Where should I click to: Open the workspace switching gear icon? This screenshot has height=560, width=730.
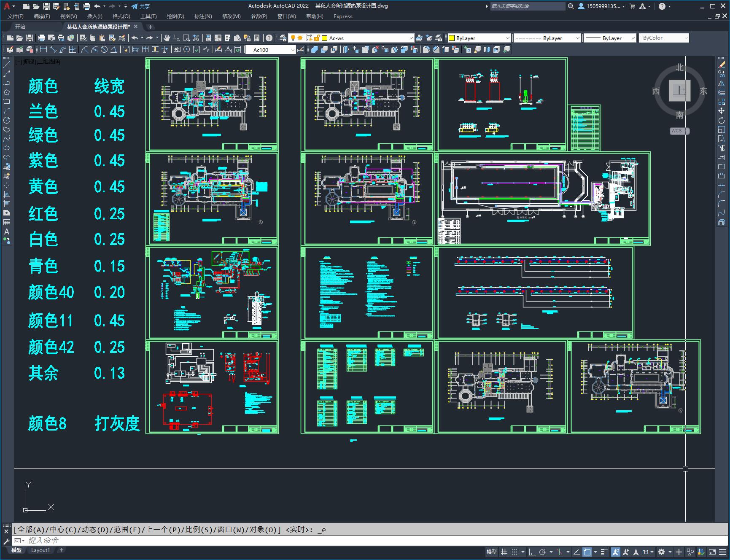[x=661, y=552]
